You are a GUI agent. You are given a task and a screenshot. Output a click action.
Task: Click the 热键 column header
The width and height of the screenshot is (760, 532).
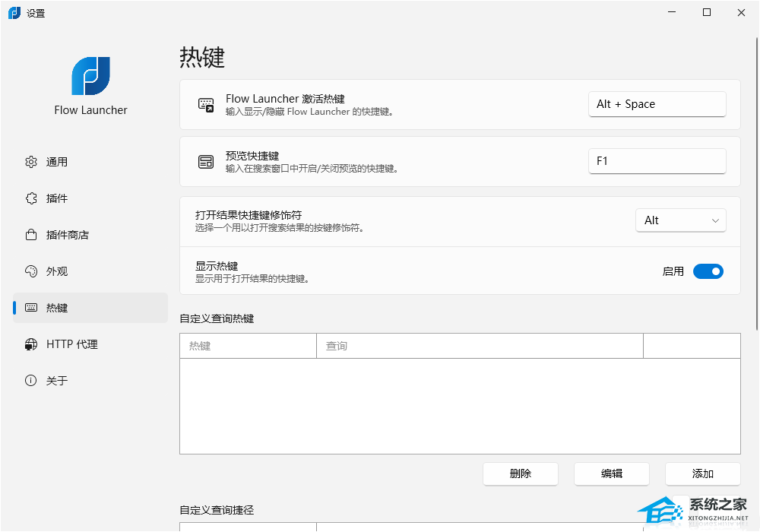[249, 346]
